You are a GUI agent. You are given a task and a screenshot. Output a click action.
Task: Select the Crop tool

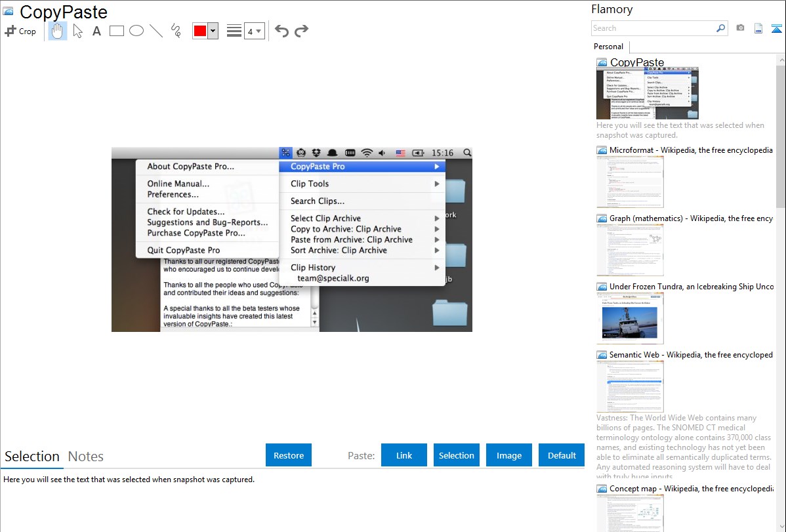(x=20, y=31)
